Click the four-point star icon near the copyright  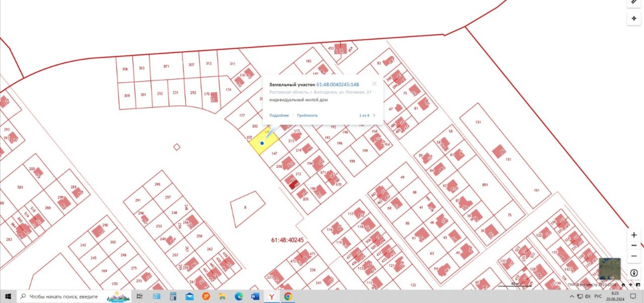coord(631,284)
